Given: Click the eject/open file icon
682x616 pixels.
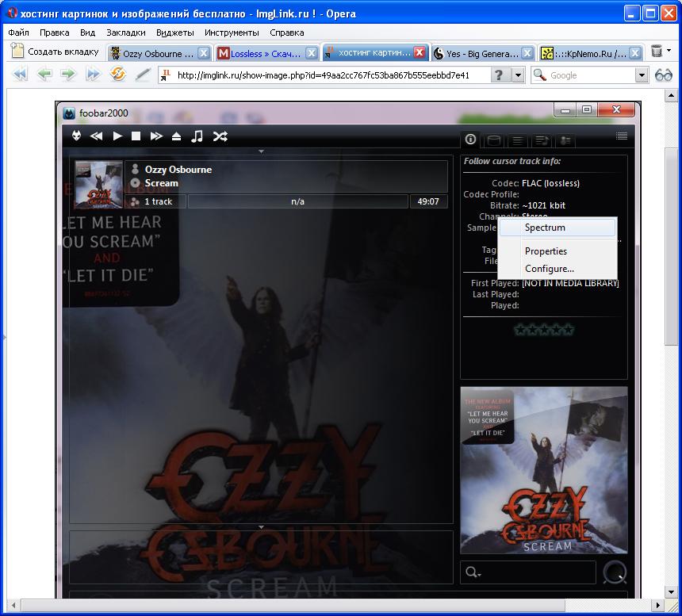Looking at the screenshot, I should point(176,136).
